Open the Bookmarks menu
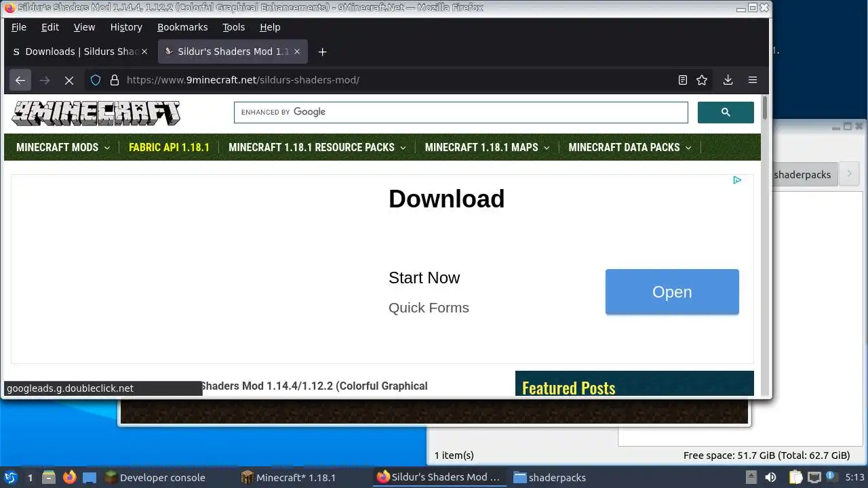The height and width of the screenshot is (488, 868). pyautogui.click(x=182, y=27)
